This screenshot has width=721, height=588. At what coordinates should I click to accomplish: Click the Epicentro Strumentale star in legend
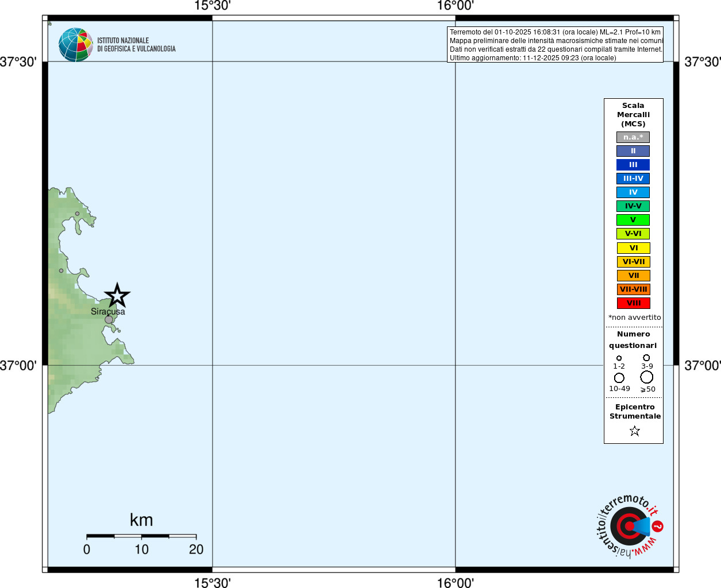pyautogui.click(x=634, y=431)
